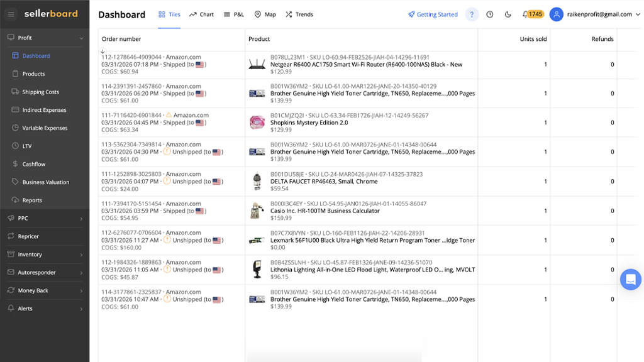Open the help question mark icon
The image size is (644, 362).
[x=472, y=14]
